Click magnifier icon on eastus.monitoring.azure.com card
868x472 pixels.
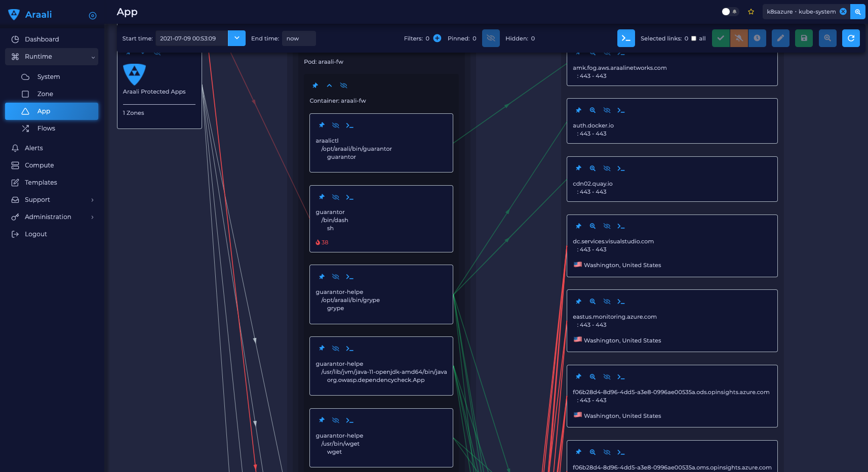[x=593, y=302]
